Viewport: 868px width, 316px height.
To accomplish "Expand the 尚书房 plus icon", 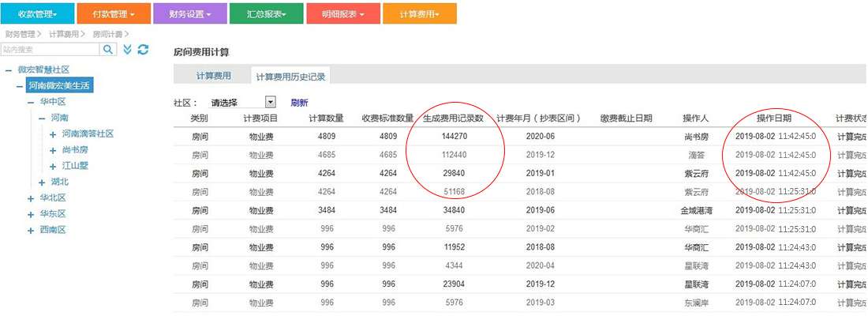I will coord(53,150).
